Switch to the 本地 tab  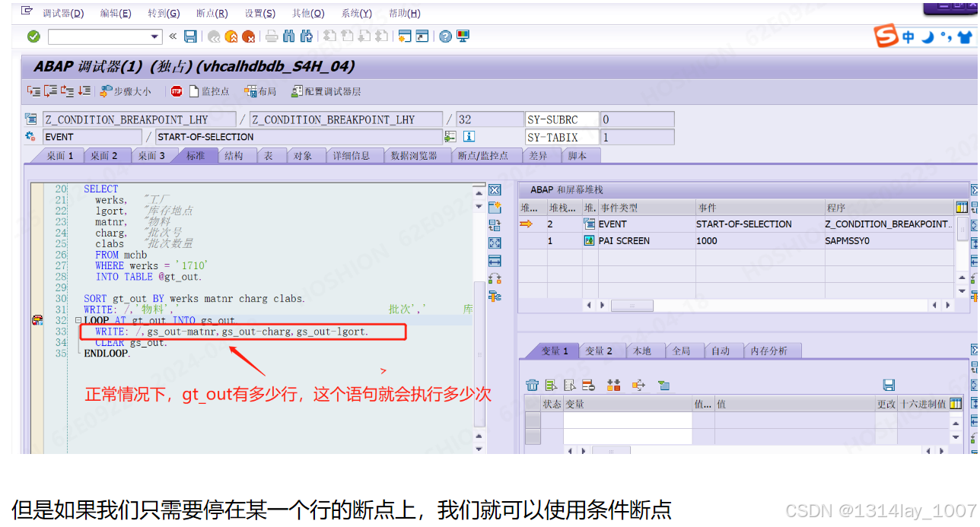coord(642,351)
